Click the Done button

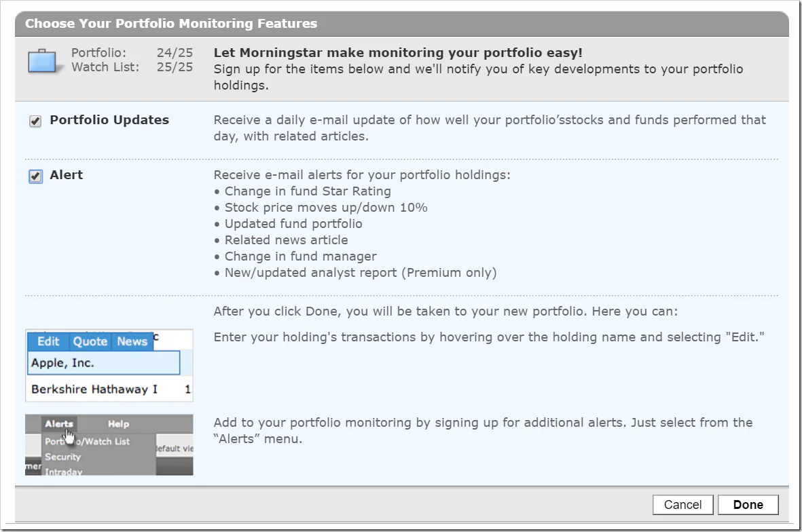748,504
